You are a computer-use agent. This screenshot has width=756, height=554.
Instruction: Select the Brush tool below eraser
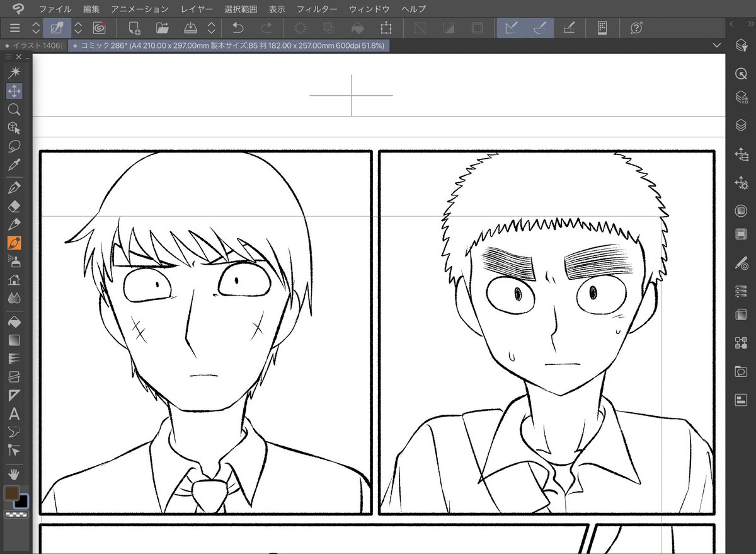tap(14, 224)
